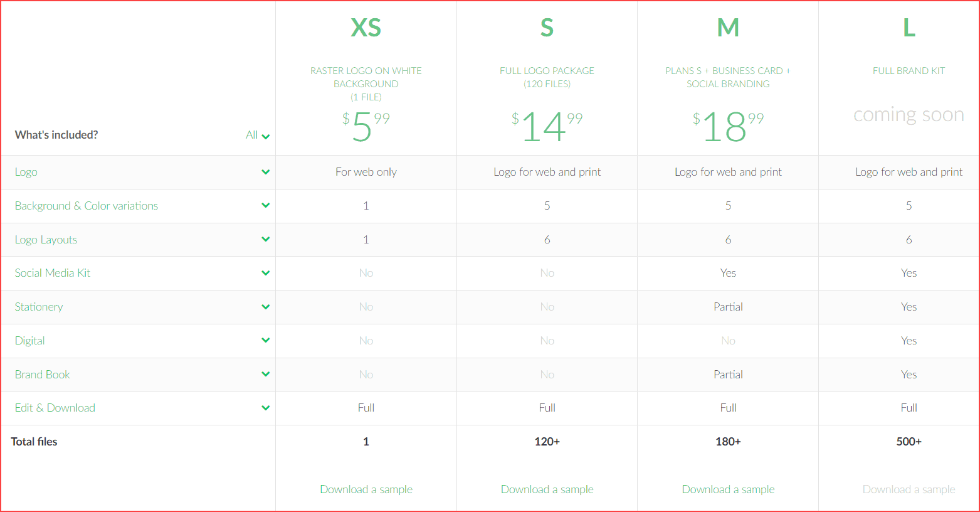Screen dimensions: 980x512
Task: Select the XS plan heading
Action: click(x=366, y=28)
